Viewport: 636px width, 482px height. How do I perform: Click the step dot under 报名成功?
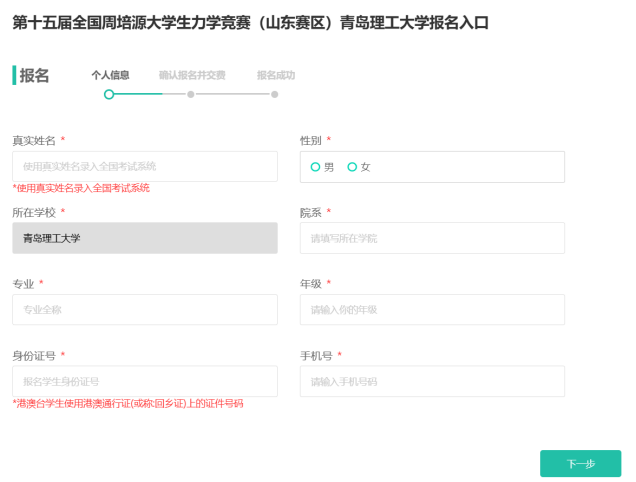[x=275, y=95]
